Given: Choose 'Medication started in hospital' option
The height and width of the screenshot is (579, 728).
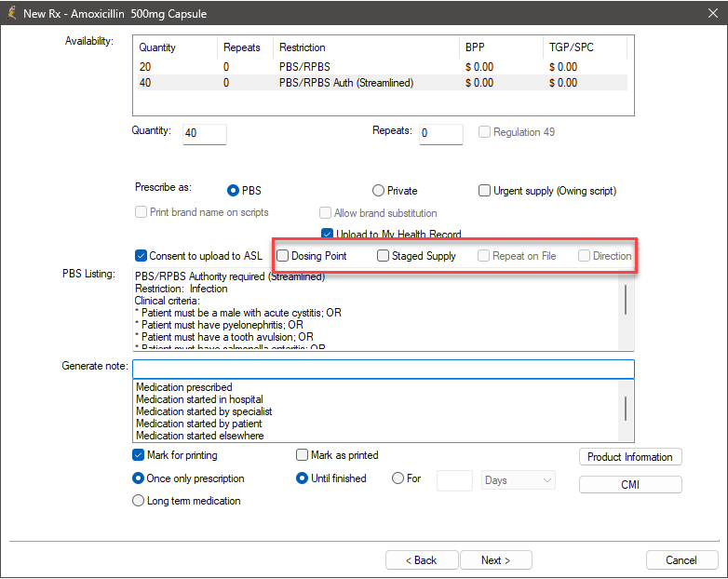Looking at the screenshot, I should pos(199,399).
